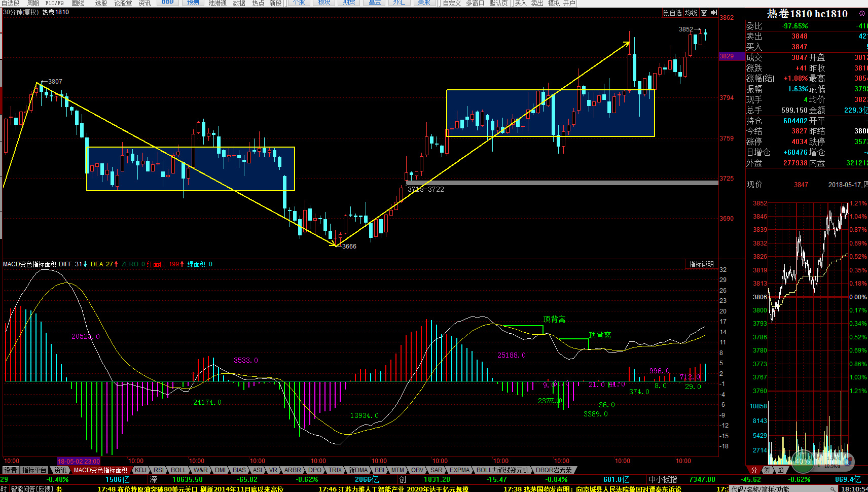Open the 画线 drawing menu
The height and width of the screenshot is (492, 868).
[78, 3]
